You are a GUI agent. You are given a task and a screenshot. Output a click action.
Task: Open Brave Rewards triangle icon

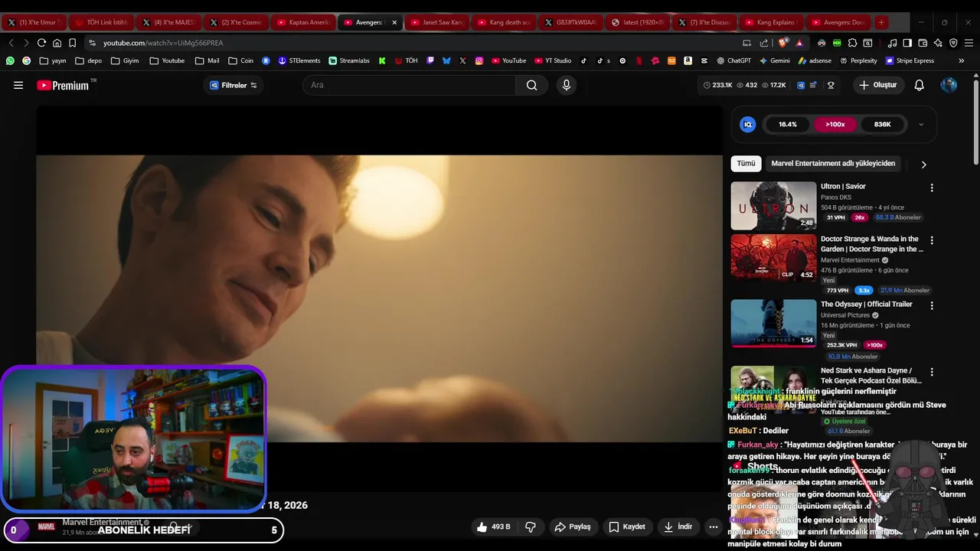(x=799, y=43)
